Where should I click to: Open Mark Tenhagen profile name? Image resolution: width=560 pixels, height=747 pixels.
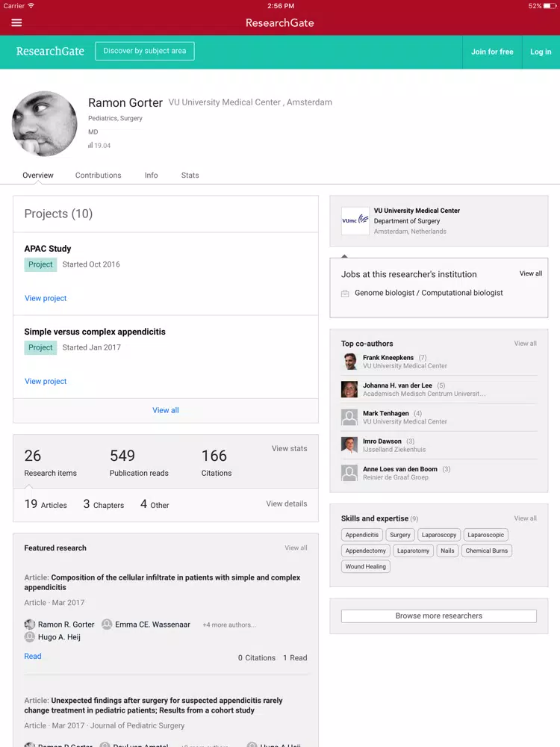(x=386, y=414)
